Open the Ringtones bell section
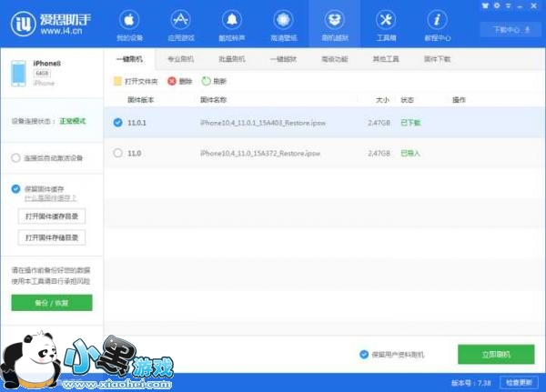The width and height of the screenshot is (546, 392). pyautogui.click(x=232, y=26)
